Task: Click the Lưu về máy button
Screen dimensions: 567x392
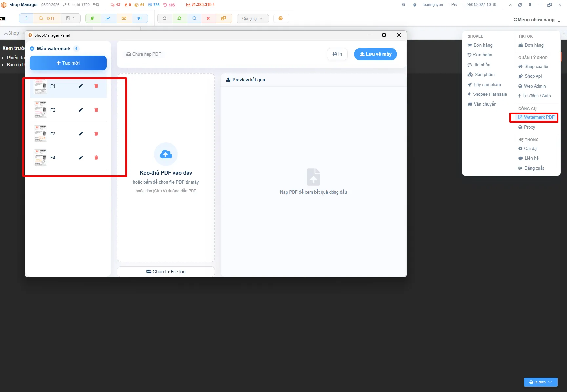Action: point(375,54)
